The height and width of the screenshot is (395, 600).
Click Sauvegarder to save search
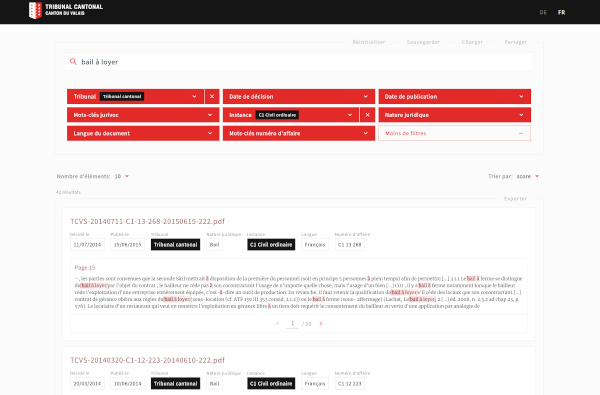tap(423, 42)
